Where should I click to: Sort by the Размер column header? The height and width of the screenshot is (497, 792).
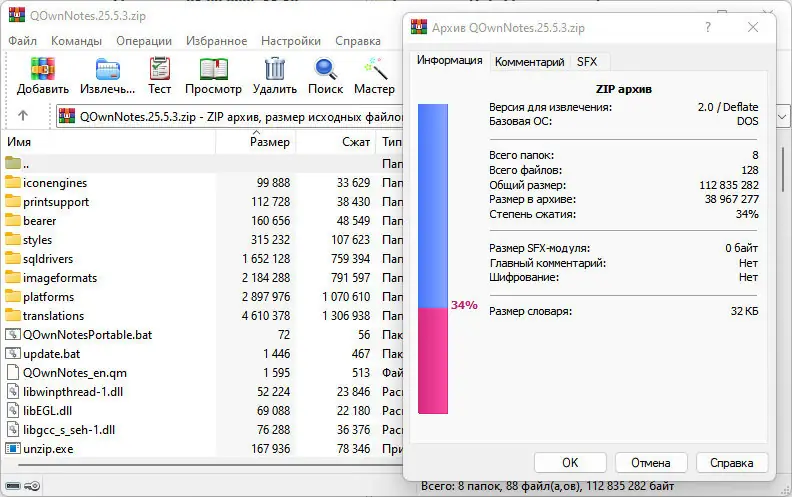point(256,142)
